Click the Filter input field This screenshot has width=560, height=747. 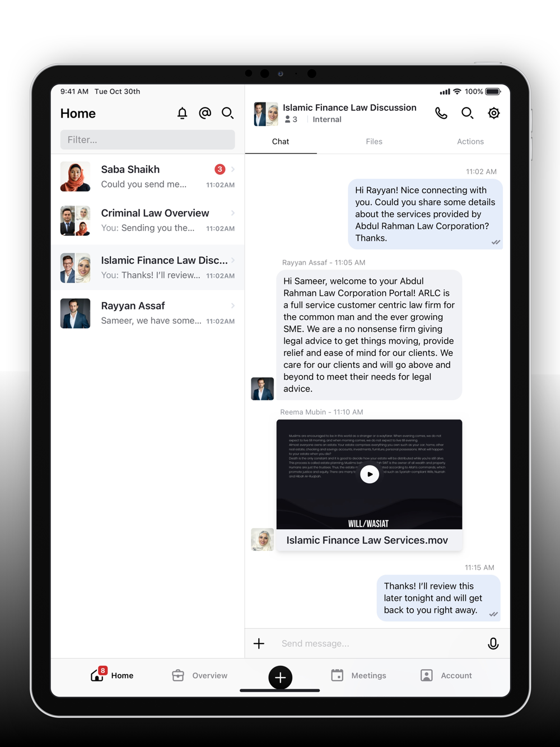click(147, 139)
